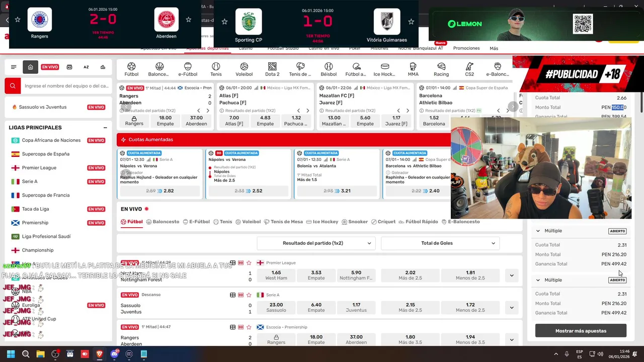
Task: Favorite the Sassuolo vs Juventus match star
Action: 249,295
